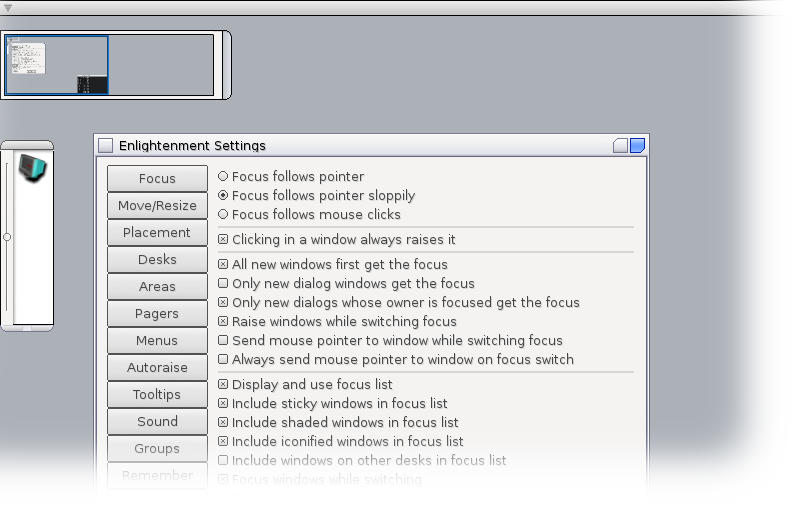Click the settings window thumbnail in the pager
Viewport: 800px width, 525px height.
click(28, 58)
